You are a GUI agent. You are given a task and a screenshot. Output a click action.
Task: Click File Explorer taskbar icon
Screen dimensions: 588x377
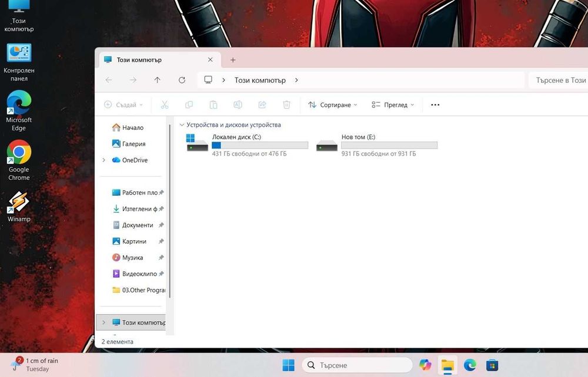pyautogui.click(x=447, y=365)
